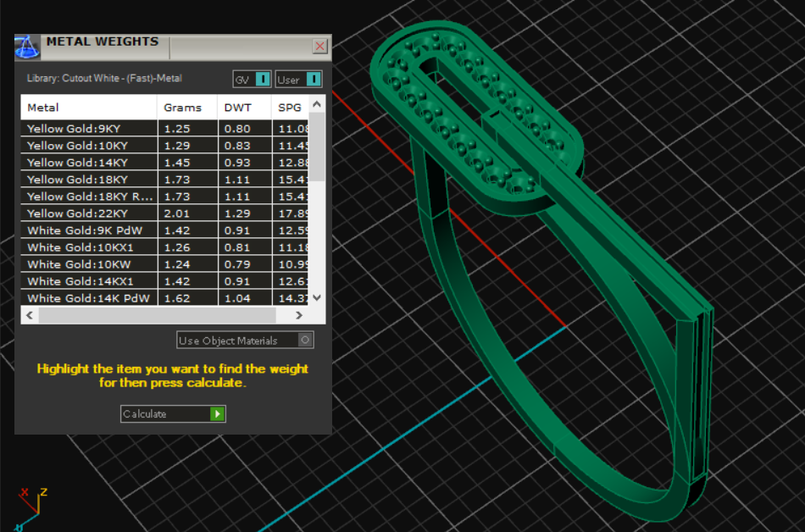Select the Yellow Gold:18KY R... row
The width and height of the screenshot is (805, 532).
pyautogui.click(x=164, y=197)
